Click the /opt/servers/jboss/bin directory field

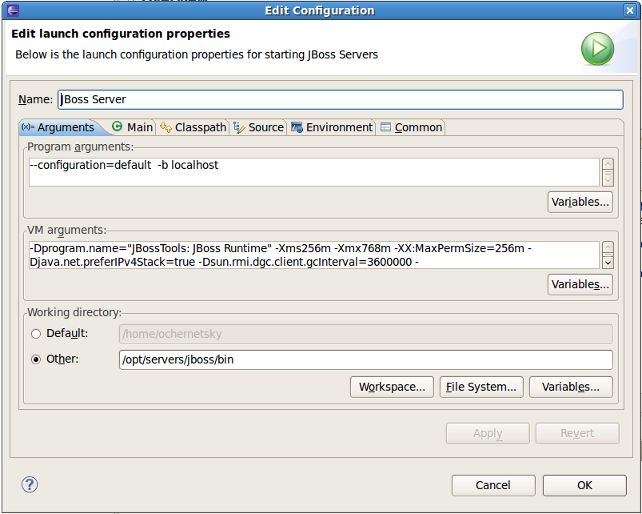[x=365, y=360]
